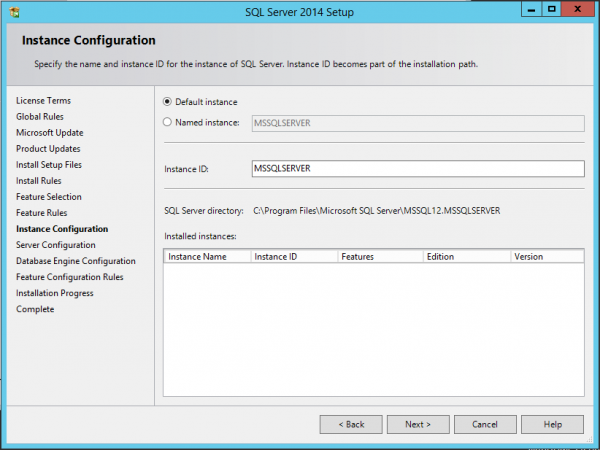This screenshot has height=450, width=600.
Task: Select Database Engine Configuration step
Action: 76,261
